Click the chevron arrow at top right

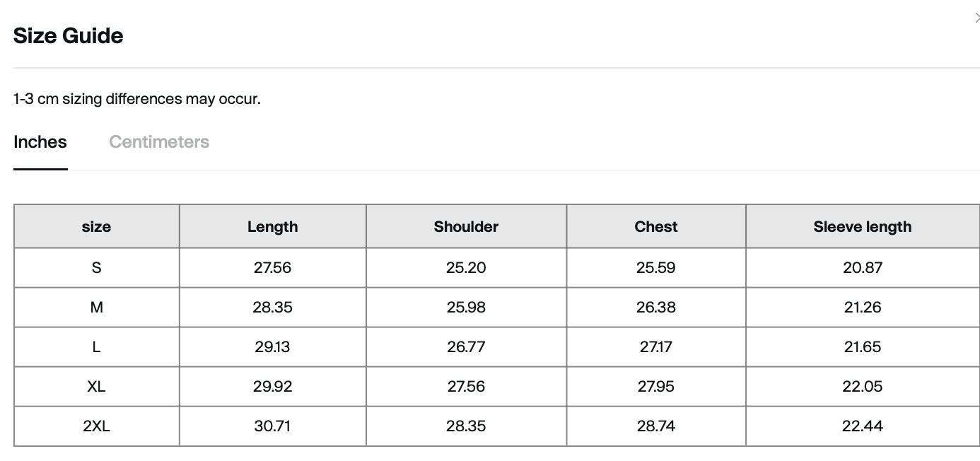tap(977, 18)
